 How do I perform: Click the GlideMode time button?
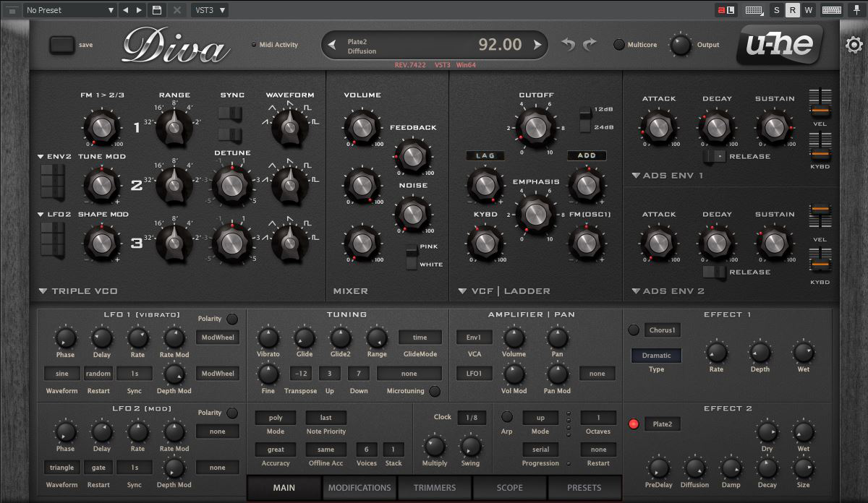pos(420,338)
